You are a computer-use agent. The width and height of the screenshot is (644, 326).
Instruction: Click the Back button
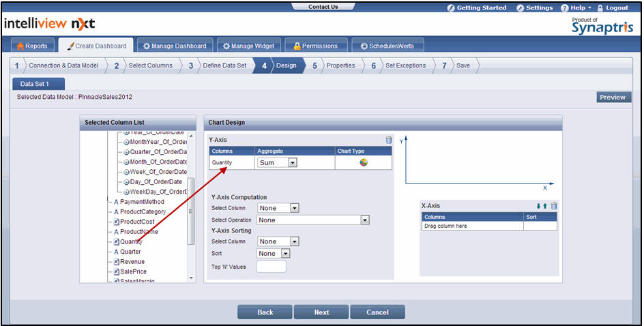265,312
